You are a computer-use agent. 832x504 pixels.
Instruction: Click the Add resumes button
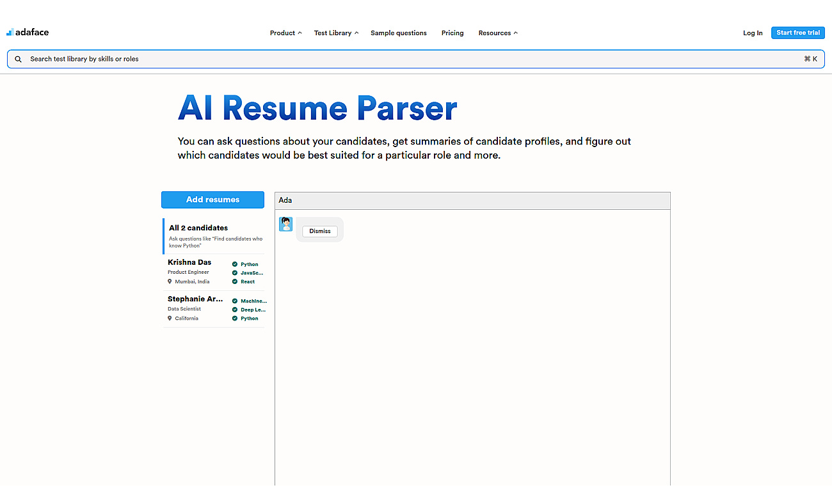coord(212,200)
